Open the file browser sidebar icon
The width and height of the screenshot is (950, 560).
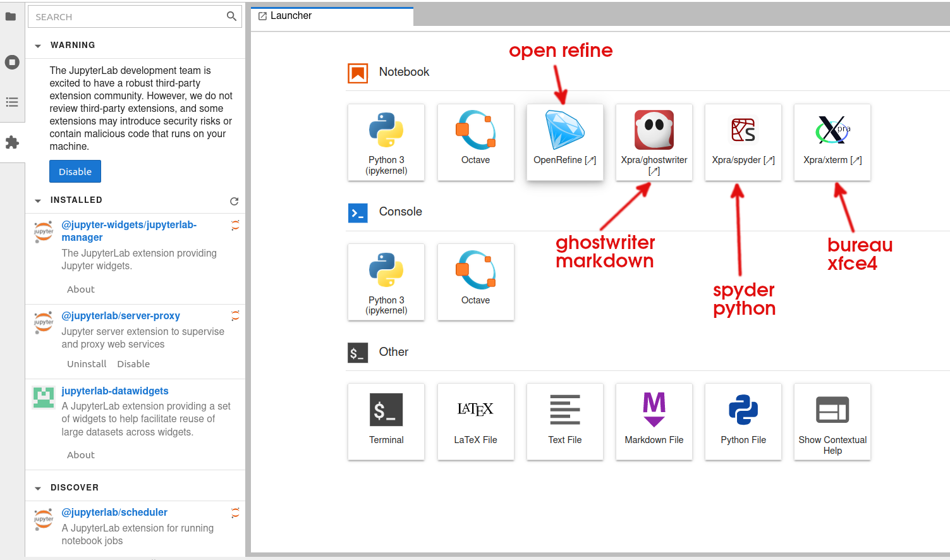click(11, 17)
